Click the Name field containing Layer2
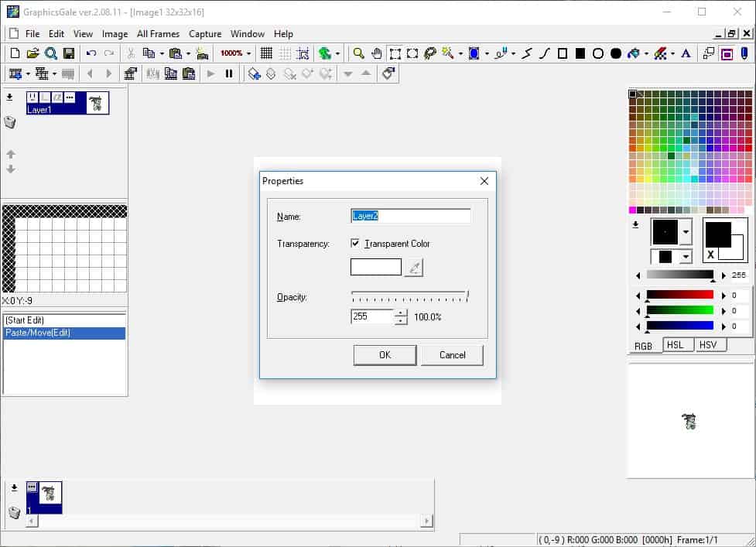 [x=411, y=216]
